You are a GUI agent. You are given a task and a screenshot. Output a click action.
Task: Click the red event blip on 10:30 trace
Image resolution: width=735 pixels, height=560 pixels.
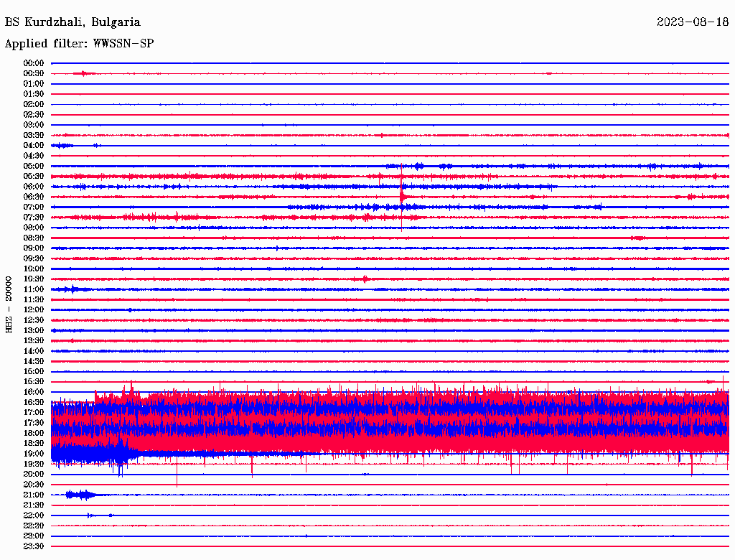(365, 279)
